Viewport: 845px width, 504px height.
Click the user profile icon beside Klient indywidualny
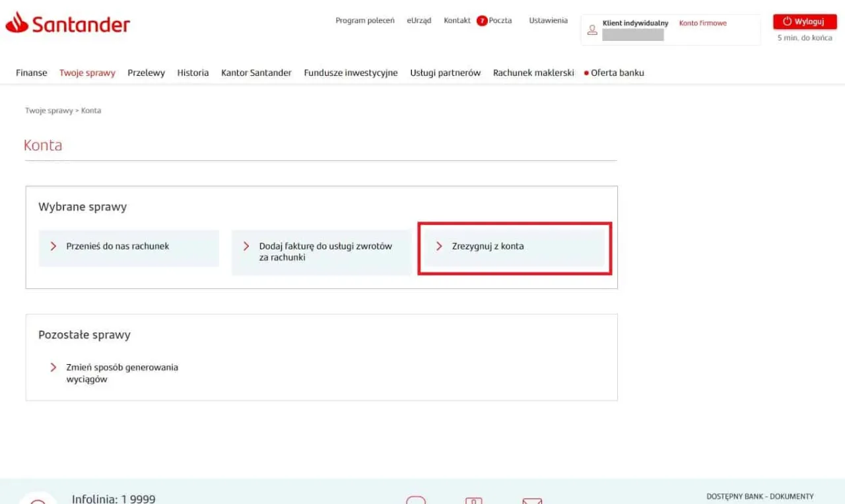[x=592, y=30]
